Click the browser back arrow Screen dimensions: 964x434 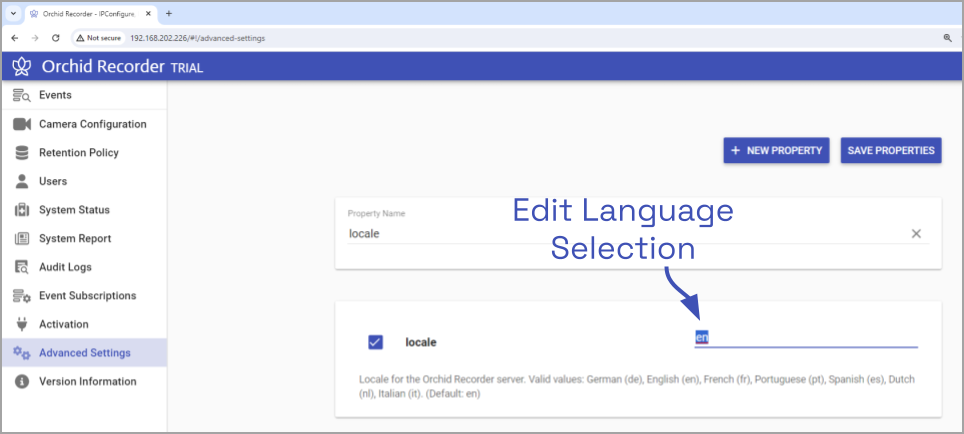(15, 38)
